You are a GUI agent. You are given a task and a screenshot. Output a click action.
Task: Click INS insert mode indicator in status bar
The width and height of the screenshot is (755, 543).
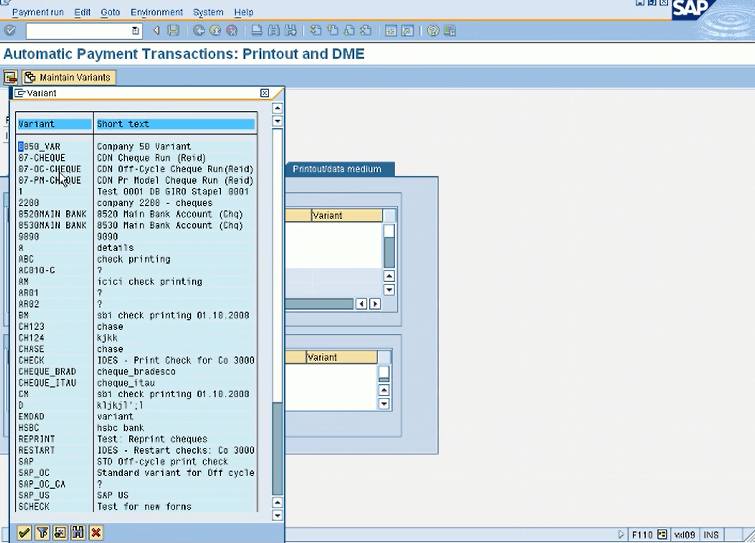pos(711,534)
